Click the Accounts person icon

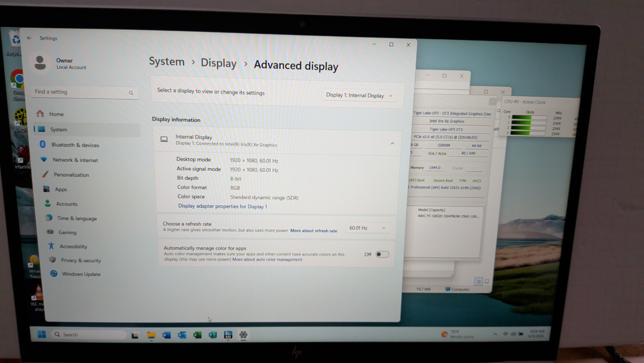(x=48, y=203)
